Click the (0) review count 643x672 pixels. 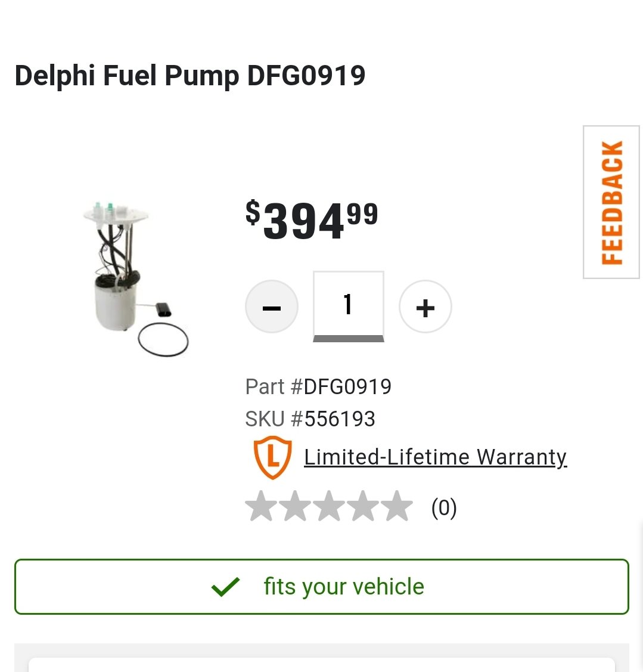(444, 508)
